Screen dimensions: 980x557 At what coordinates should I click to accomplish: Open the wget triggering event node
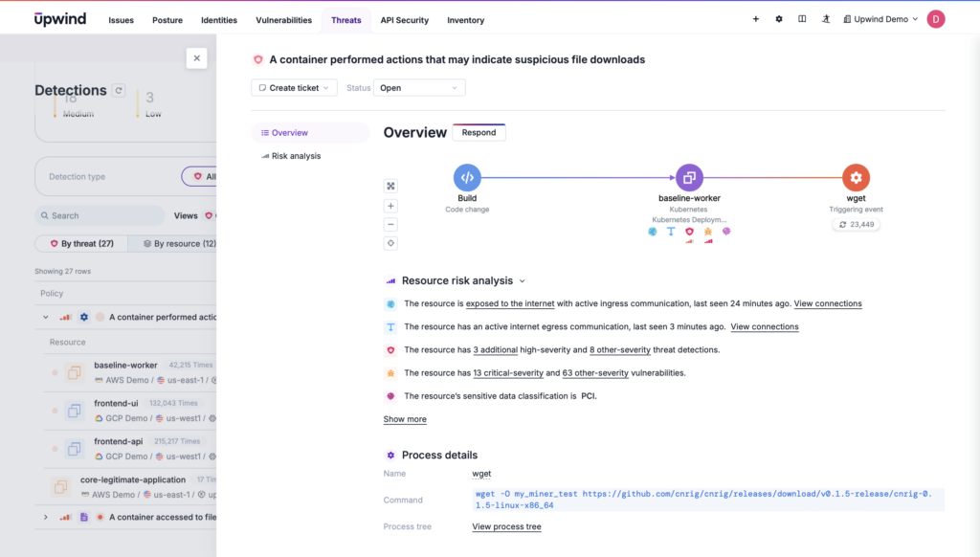pyautogui.click(x=856, y=177)
